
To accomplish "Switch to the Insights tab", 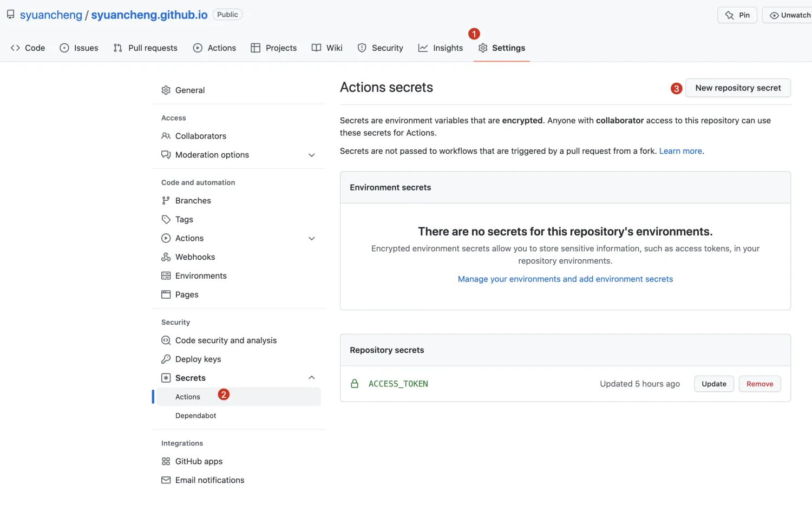I will pos(441,48).
